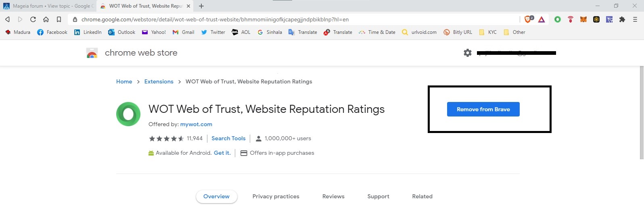The height and width of the screenshot is (212, 644).
Task: Open the red globe Translate bookmark
Action: [338, 32]
